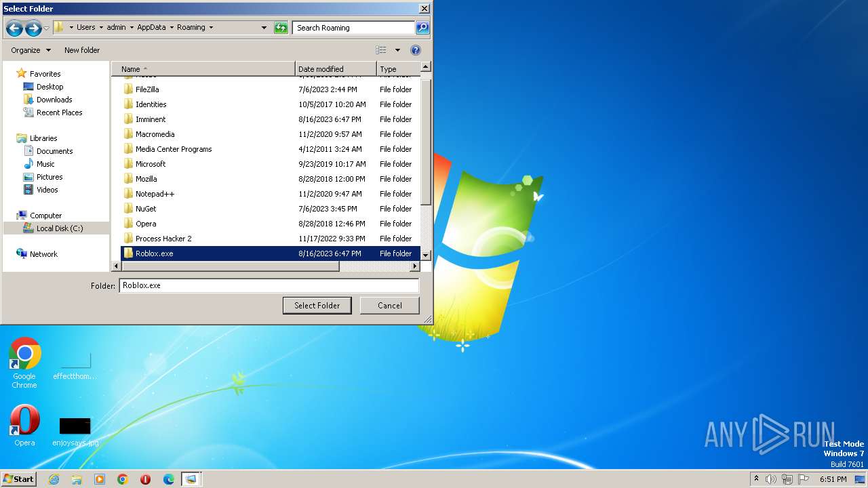Go back using the Back arrow button
Viewport: 868px width, 488px height.
point(14,28)
